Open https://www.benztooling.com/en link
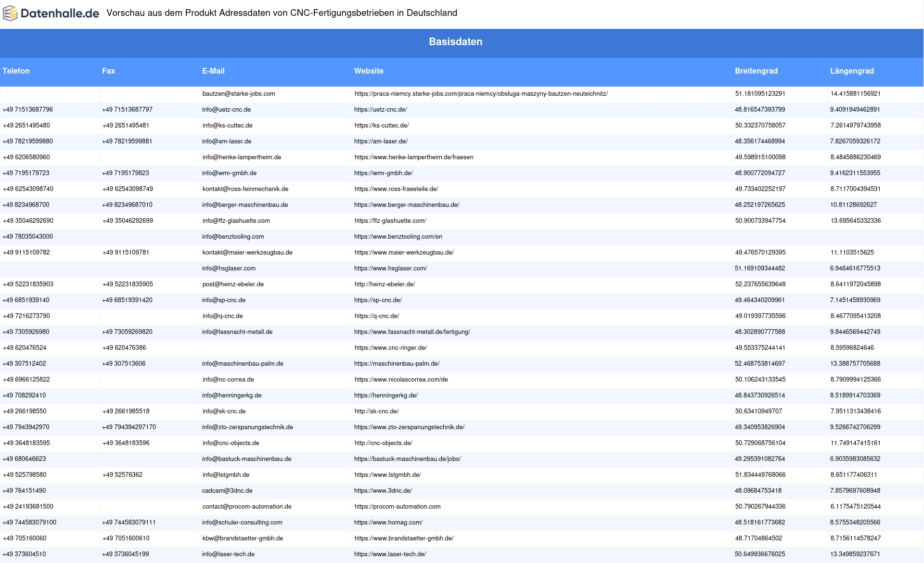 (x=398, y=237)
